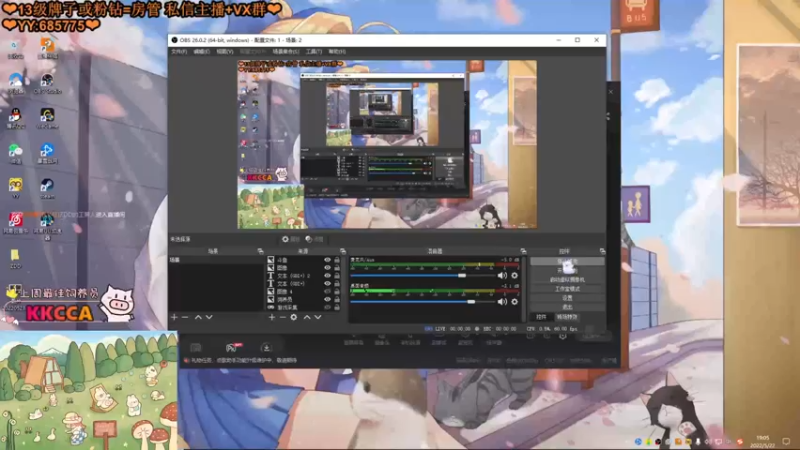Pop out the audio mixer dock panel

523,251
